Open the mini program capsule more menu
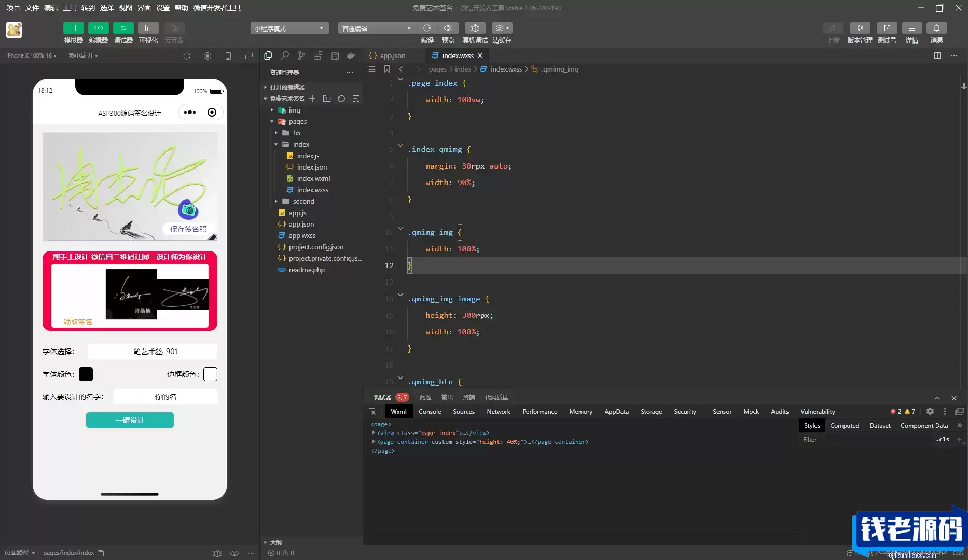This screenshot has width=968, height=560. coord(190,113)
